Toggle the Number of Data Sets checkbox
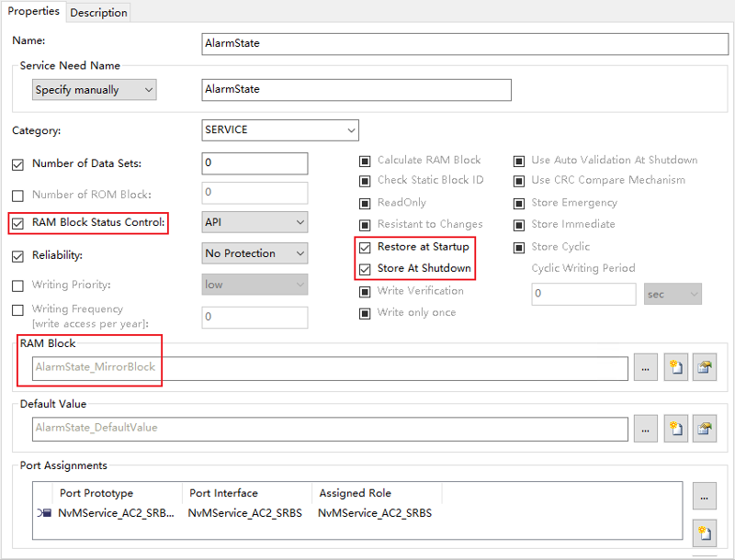735x560 pixels. click(x=19, y=163)
